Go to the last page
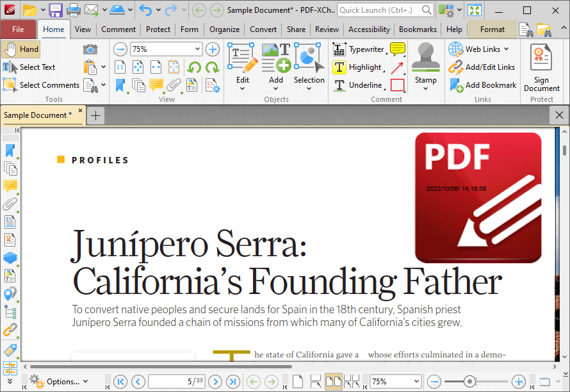The height and width of the screenshot is (392, 570). point(233,382)
